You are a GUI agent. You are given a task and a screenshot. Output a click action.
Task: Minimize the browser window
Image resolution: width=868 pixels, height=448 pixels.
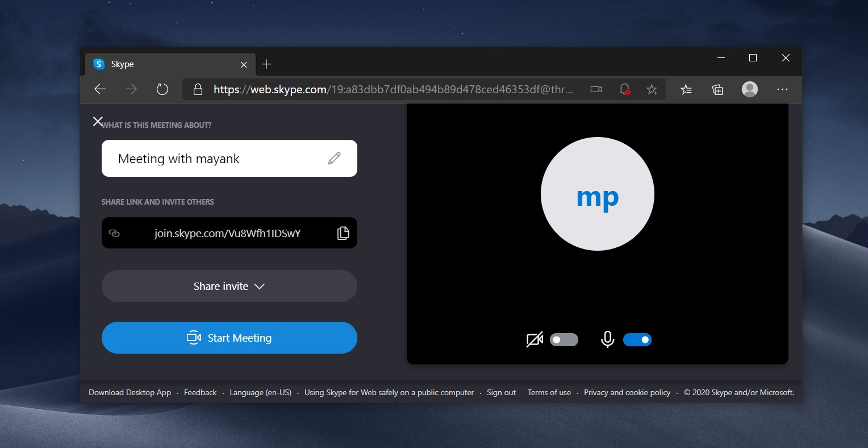[721, 57]
